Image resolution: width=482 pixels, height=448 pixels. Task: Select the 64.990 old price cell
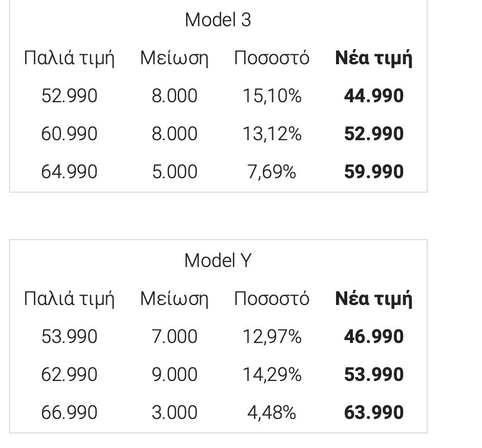point(69,171)
